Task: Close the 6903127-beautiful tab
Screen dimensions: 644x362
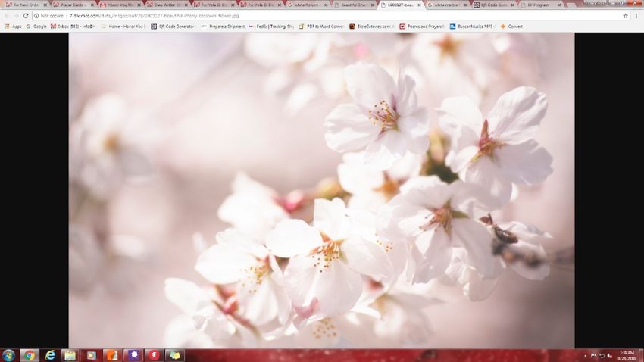Action: point(420,5)
